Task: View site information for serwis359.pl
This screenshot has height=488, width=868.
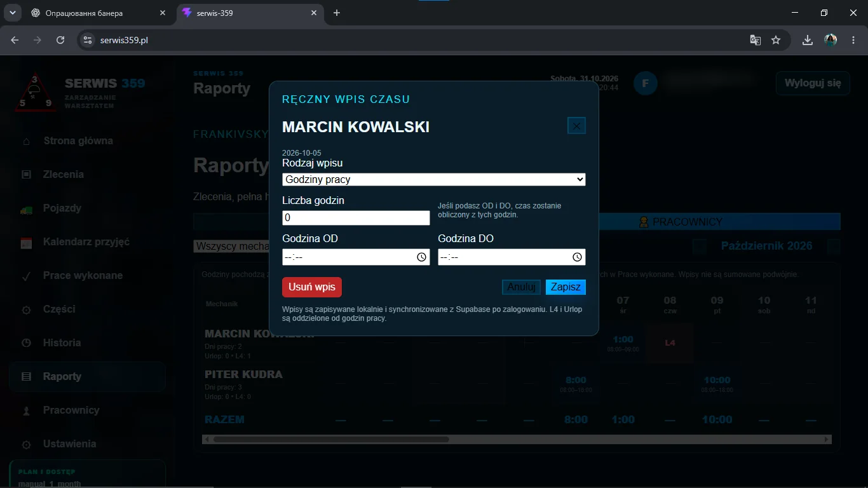Action: click(x=88, y=40)
